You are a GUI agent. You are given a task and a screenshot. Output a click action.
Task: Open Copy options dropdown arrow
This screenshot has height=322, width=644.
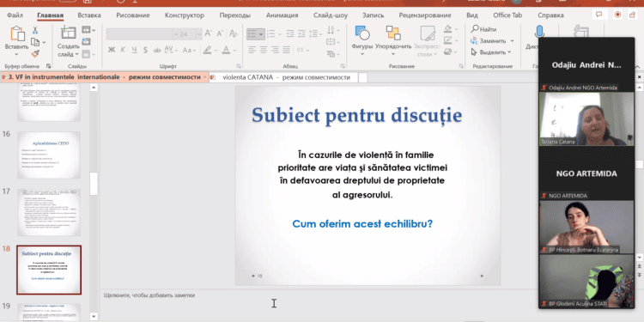coord(44,42)
